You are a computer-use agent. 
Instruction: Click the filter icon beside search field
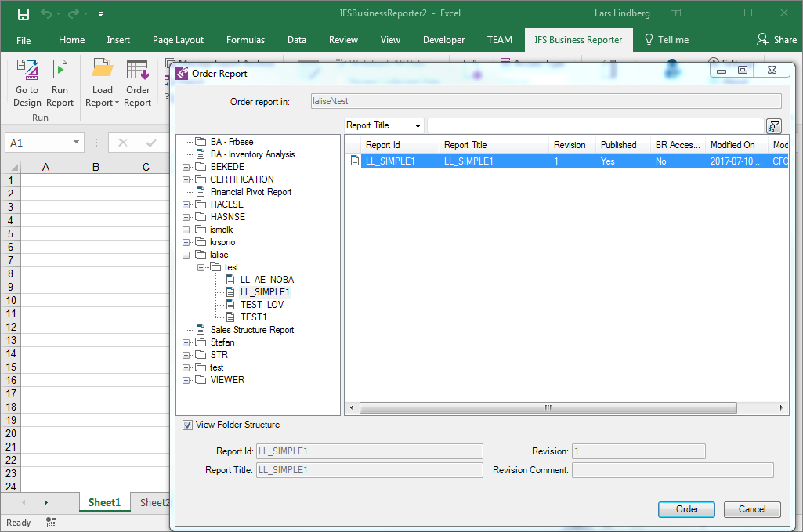pyautogui.click(x=773, y=126)
